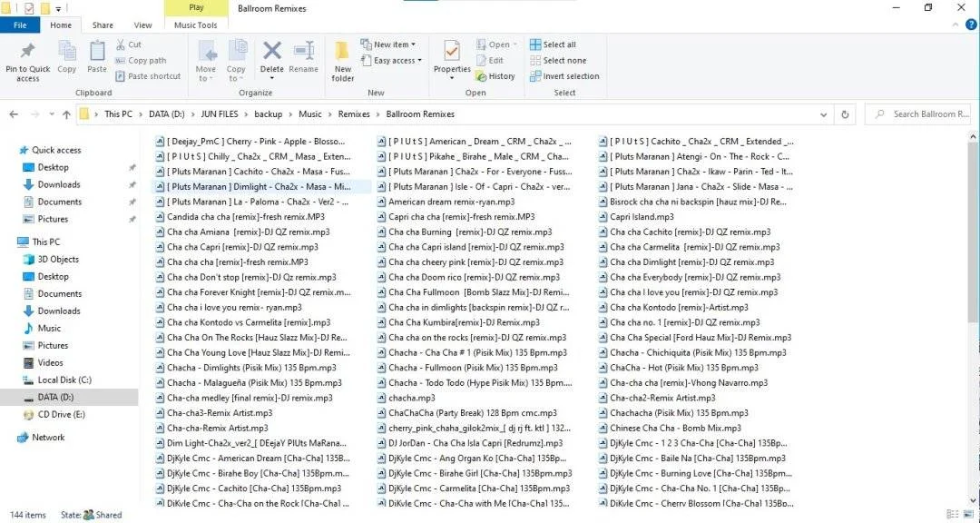Image resolution: width=980 pixels, height=523 pixels.
Task: Click the Edit command in Open group
Action: click(490, 61)
